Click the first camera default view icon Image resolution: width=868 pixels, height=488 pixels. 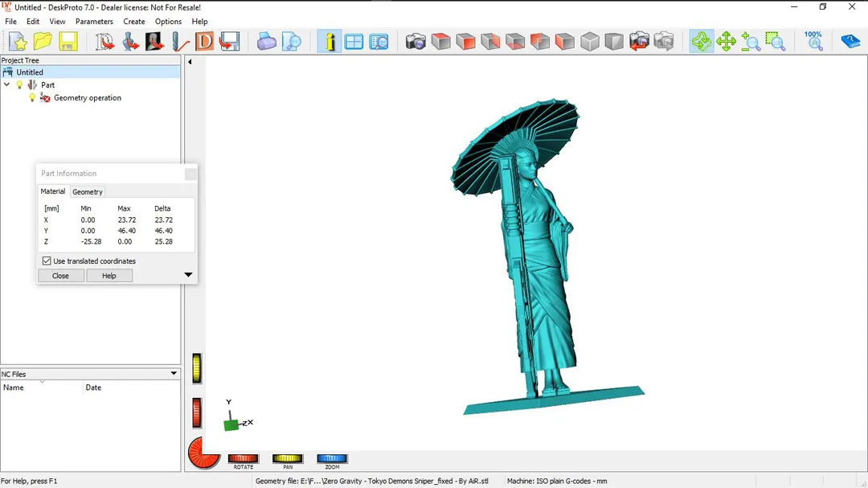(416, 42)
